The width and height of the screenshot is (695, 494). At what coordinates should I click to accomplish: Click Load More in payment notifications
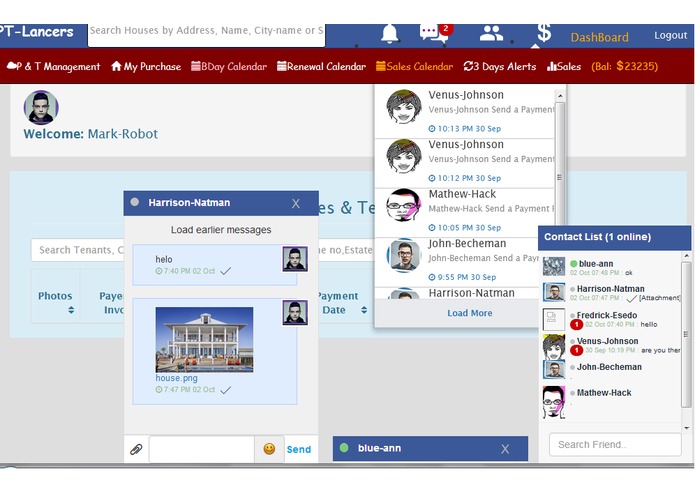[x=469, y=313]
